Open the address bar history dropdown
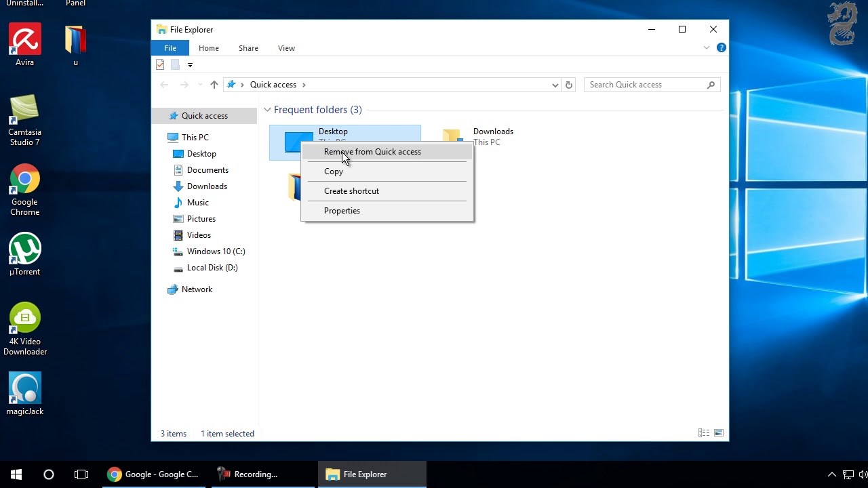Viewport: 868px width, 488px height. 555,85
